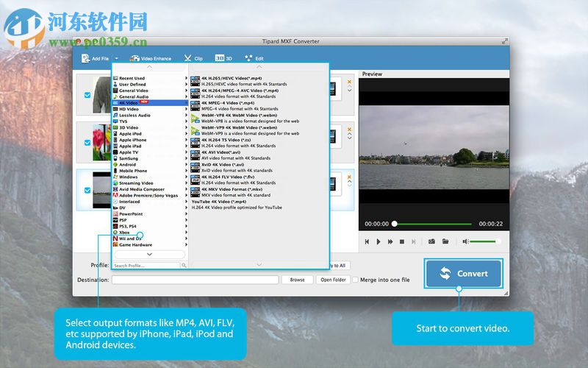
Task: Click the Lossless Audio category icon
Action: pyautogui.click(x=115, y=115)
